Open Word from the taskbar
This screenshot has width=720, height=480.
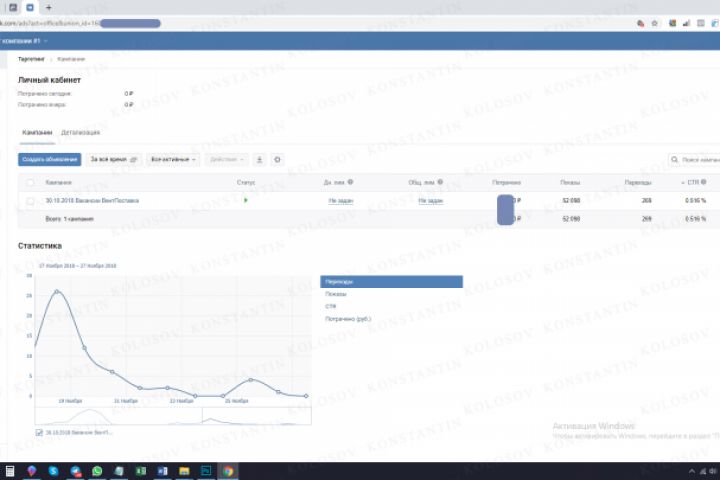click(163, 471)
